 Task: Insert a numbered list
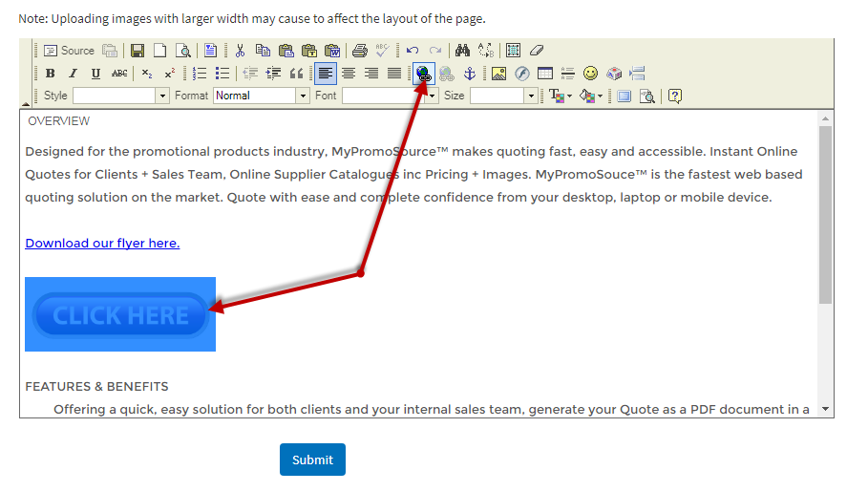pos(200,74)
